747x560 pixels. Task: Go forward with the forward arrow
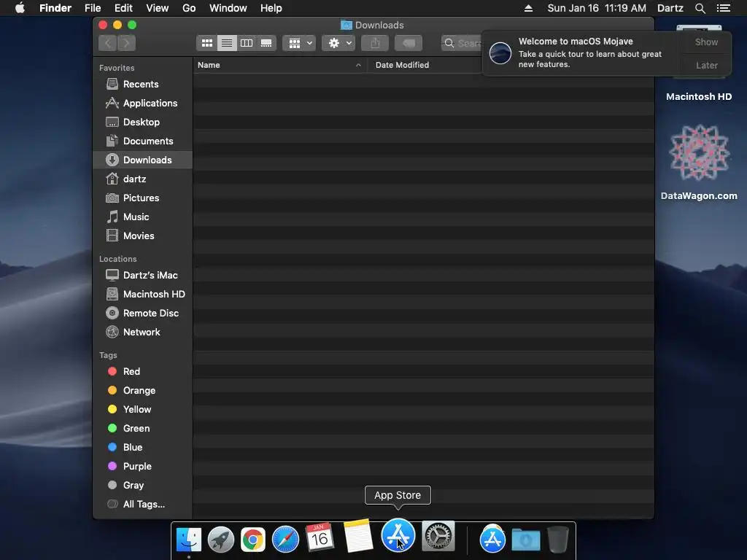tap(126, 43)
